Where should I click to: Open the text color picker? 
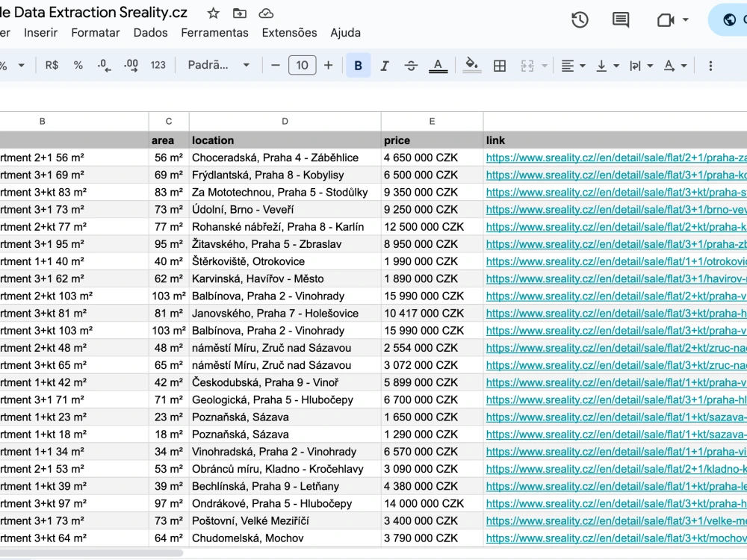tap(438, 65)
